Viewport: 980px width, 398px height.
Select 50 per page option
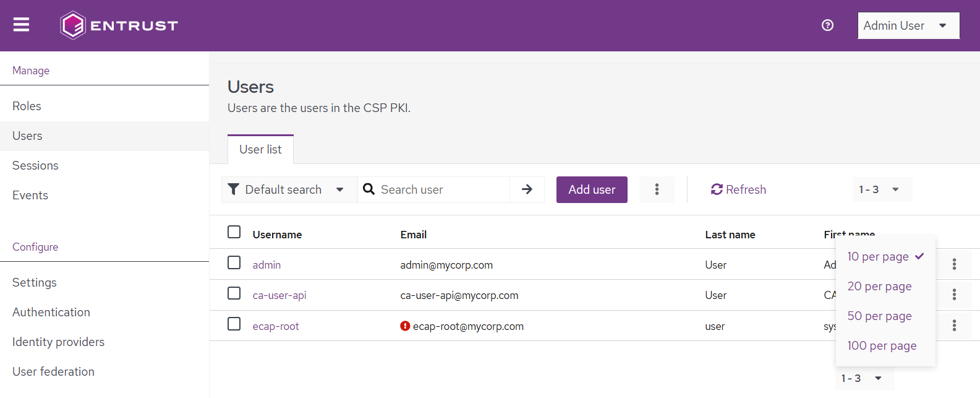(x=879, y=316)
